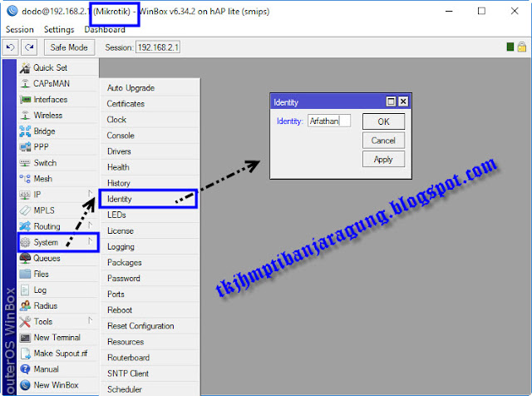Click the PPP icon in sidebar

(x=25, y=147)
